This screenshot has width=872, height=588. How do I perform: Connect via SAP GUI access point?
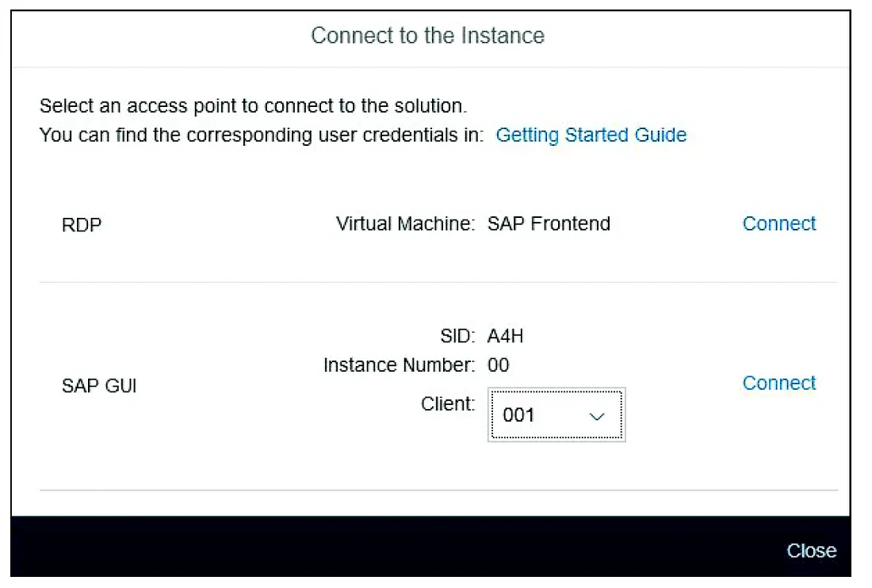tap(778, 383)
